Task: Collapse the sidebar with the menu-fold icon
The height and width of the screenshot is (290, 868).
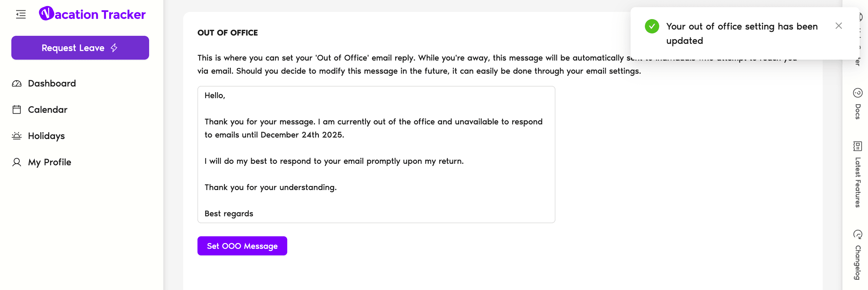Action: coord(21,14)
